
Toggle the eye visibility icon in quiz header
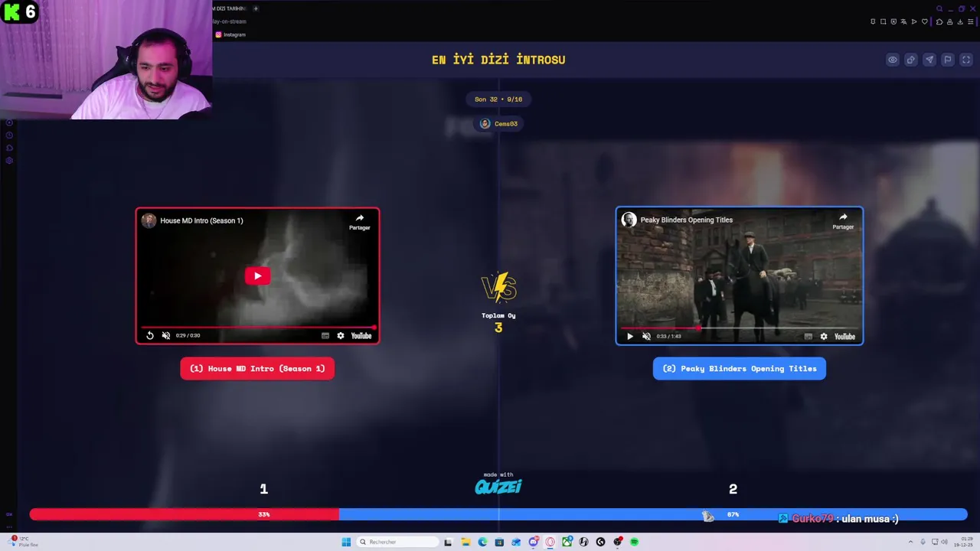[893, 60]
